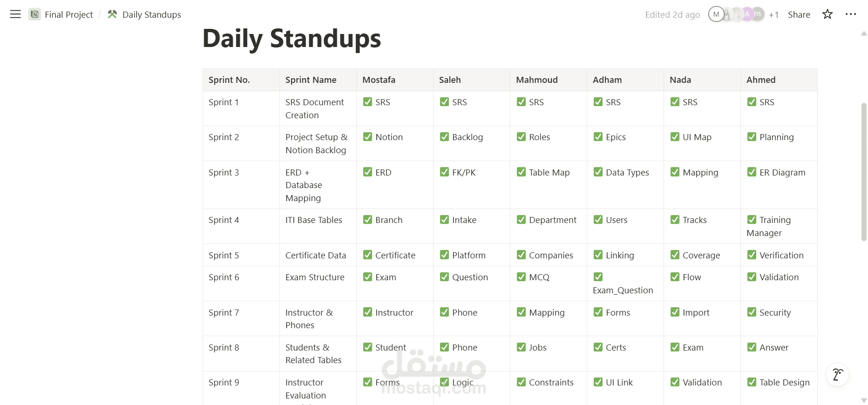Screen dimensions: 868x405
Task: Add page to favorites with star icon
Action: (x=827, y=14)
